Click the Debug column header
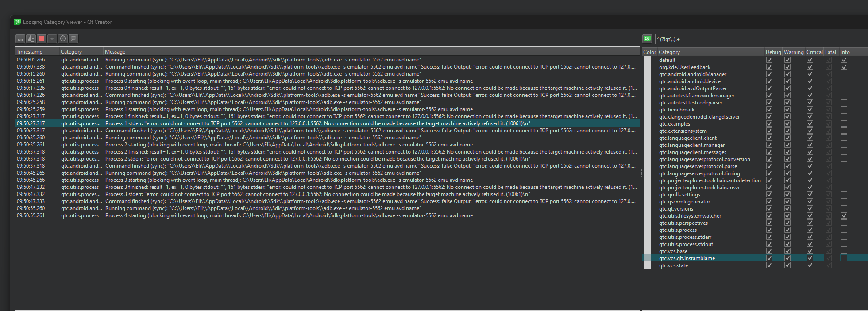 coord(774,52)
